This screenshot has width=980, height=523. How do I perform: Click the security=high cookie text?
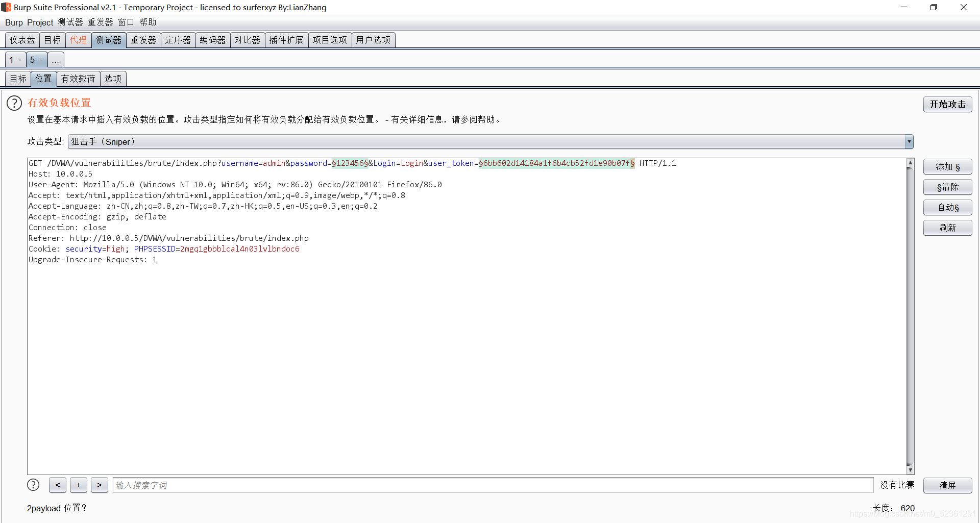coord(95,249)
